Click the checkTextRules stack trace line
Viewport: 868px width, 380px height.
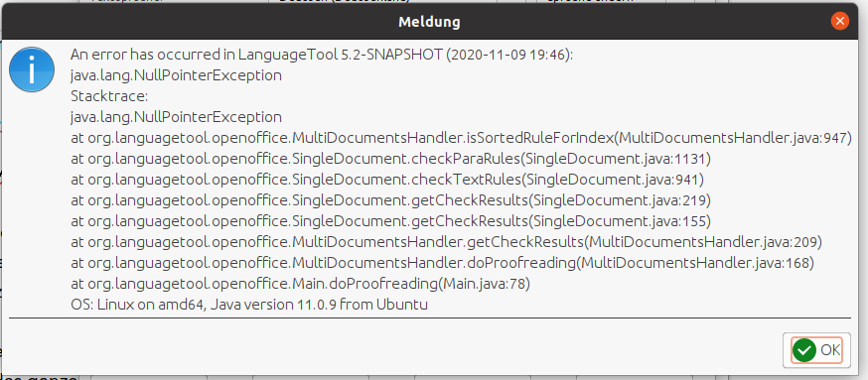point(387,180)
